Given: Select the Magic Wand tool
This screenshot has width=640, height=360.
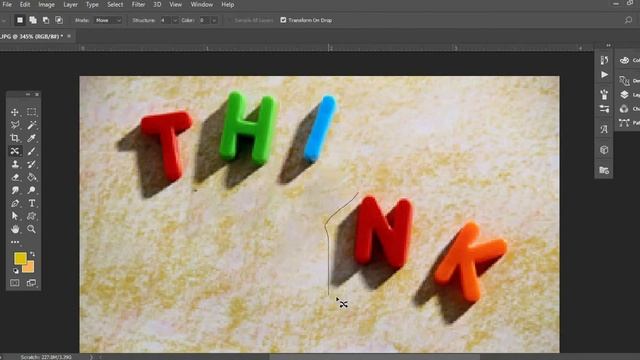Looking at the screenshot, I should click(x=31, y=125).
